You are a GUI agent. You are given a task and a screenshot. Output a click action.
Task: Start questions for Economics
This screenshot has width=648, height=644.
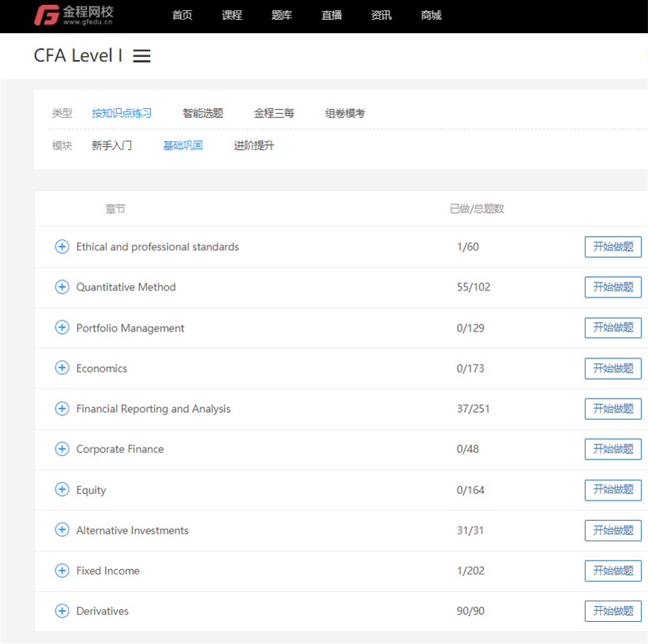pyautogui.click(x=612, y=368)
